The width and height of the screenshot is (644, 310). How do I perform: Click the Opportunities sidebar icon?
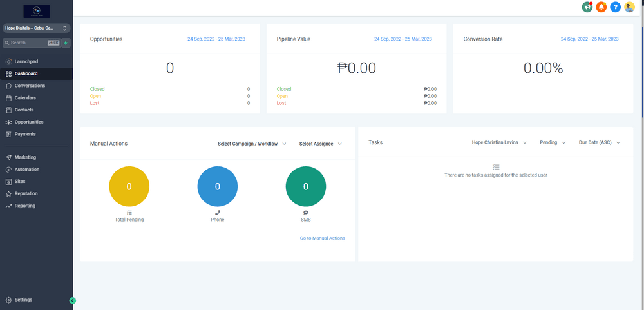pyautogui.click(x=8, y=122)
